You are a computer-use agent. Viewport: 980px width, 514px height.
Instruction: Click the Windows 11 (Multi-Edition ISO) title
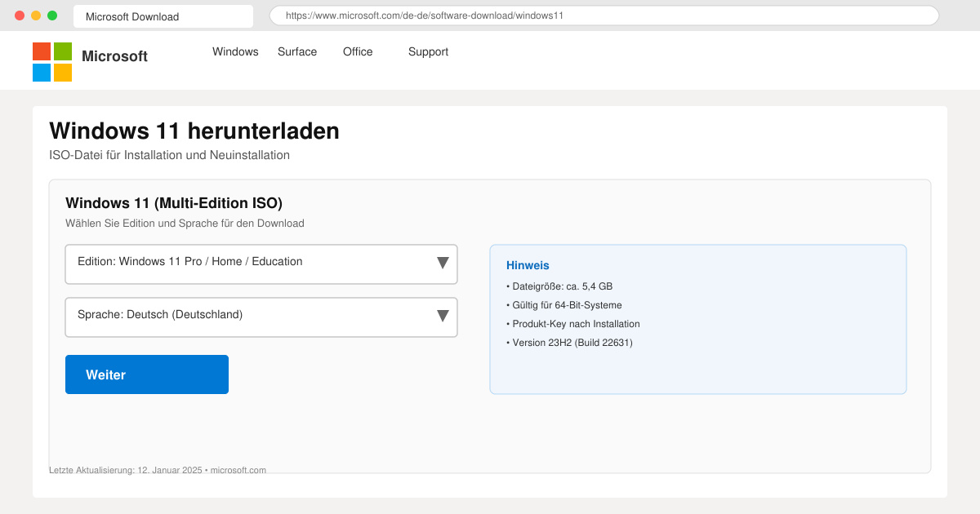coord(174,203)
